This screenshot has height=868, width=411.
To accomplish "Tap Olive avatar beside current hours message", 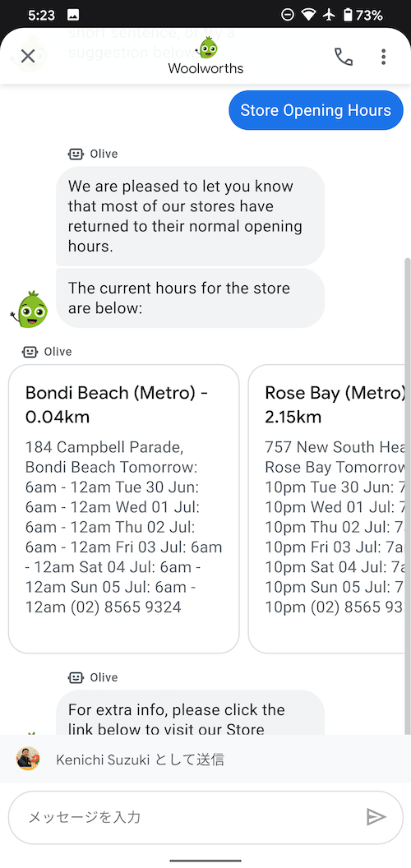I will (x=30, y=309).
